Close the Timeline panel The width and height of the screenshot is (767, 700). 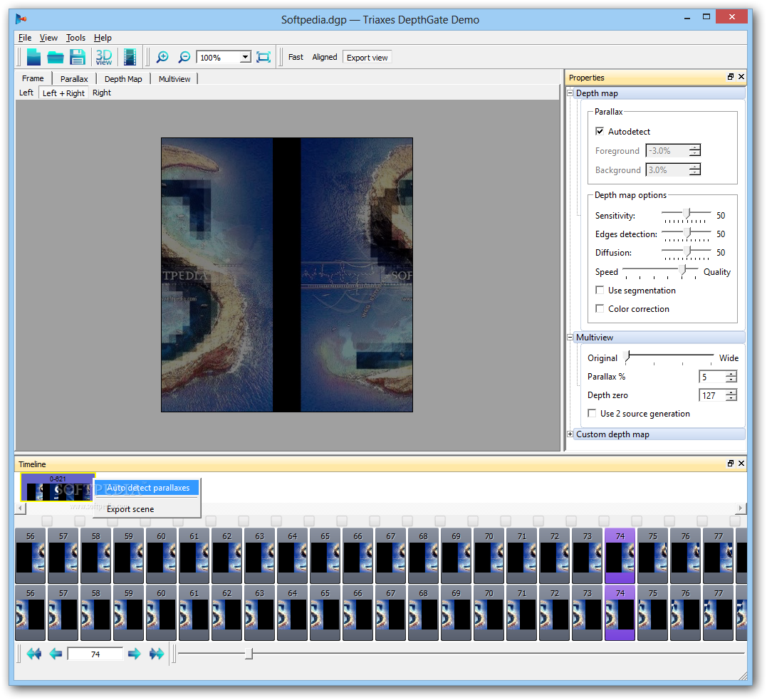[741, 464]
